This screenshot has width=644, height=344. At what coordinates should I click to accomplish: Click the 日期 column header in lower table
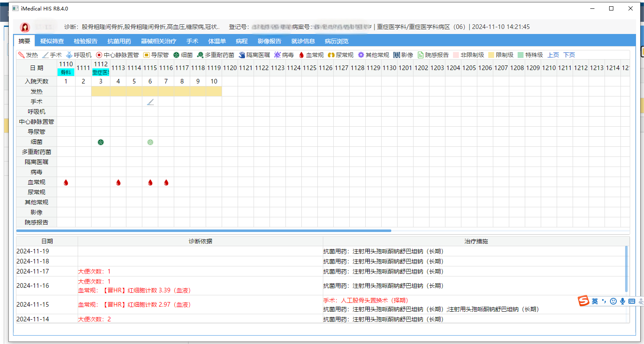pyautogui.click(x=47, y=241)
